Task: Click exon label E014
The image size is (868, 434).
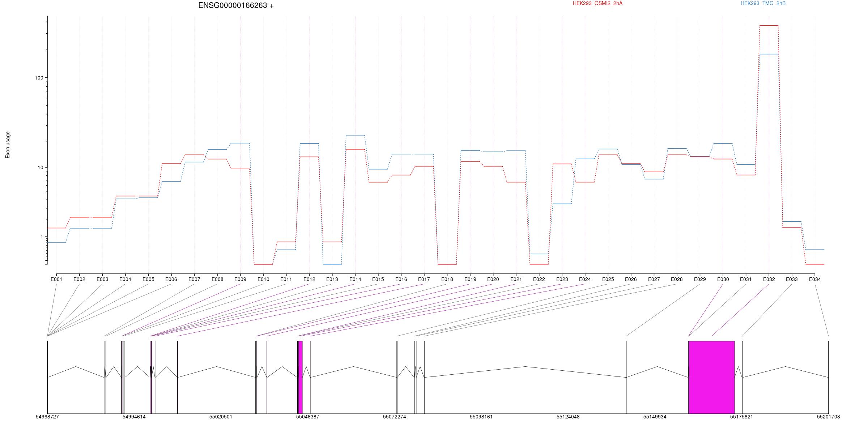Action: (x=355, y=279)
